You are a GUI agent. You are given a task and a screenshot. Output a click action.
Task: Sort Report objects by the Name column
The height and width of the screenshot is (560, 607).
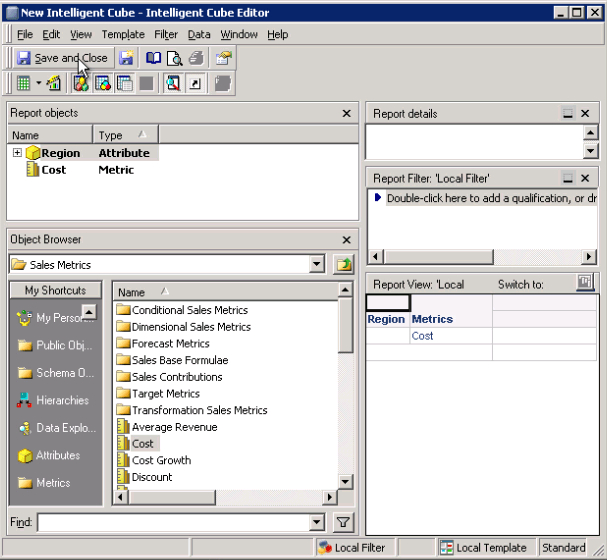(x=50, y=135)
